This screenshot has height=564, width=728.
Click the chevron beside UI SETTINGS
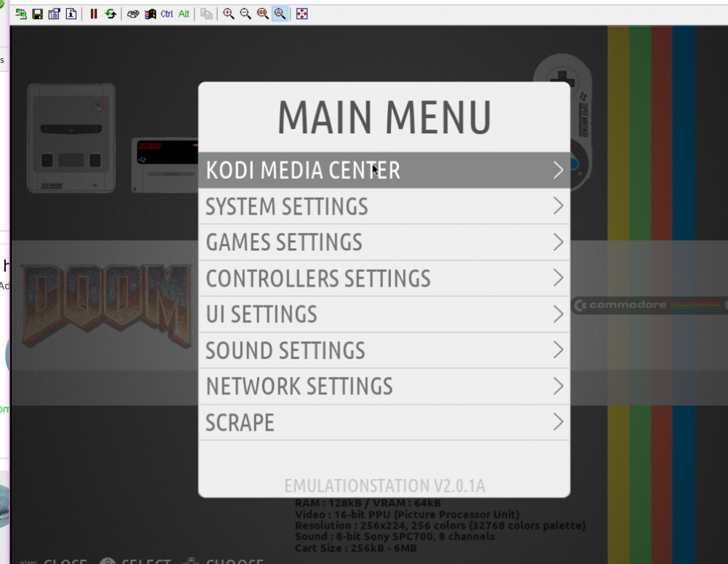point(558,314)
